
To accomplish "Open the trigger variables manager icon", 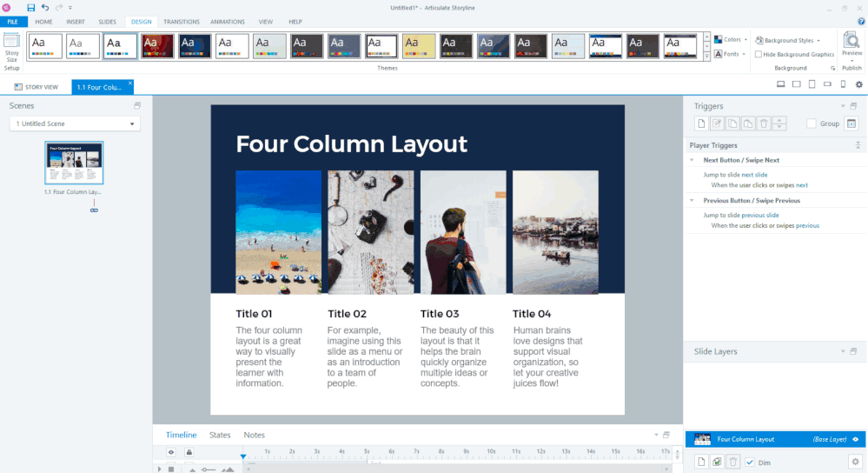I will click(x=851, y=123).
